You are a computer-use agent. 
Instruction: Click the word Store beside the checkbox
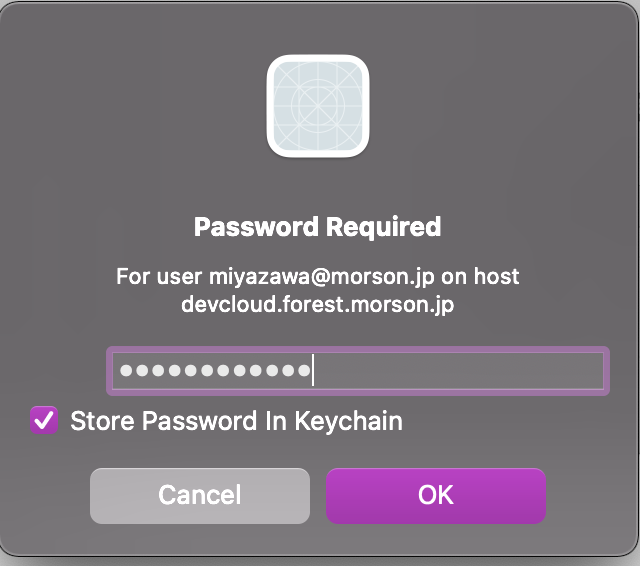(103, 421)
